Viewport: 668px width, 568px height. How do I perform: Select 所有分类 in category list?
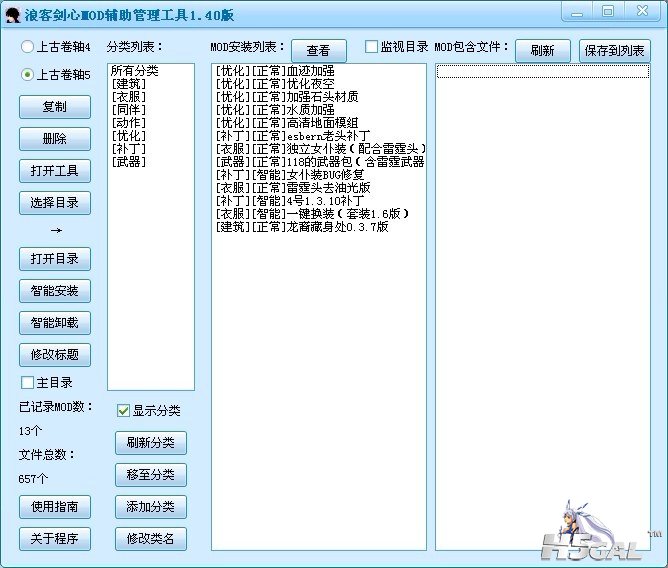tap(135, 71)
